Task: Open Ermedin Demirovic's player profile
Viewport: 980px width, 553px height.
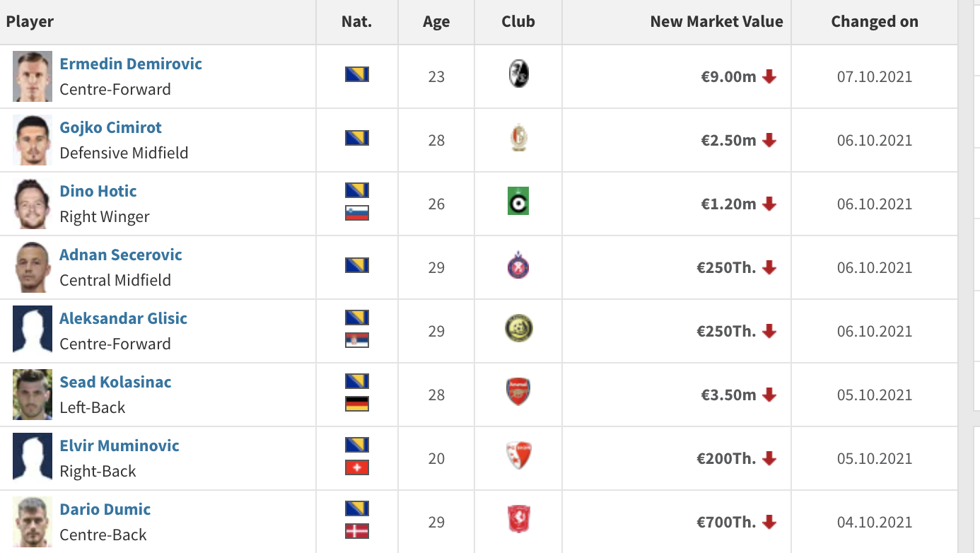Action: coord(131,64)
